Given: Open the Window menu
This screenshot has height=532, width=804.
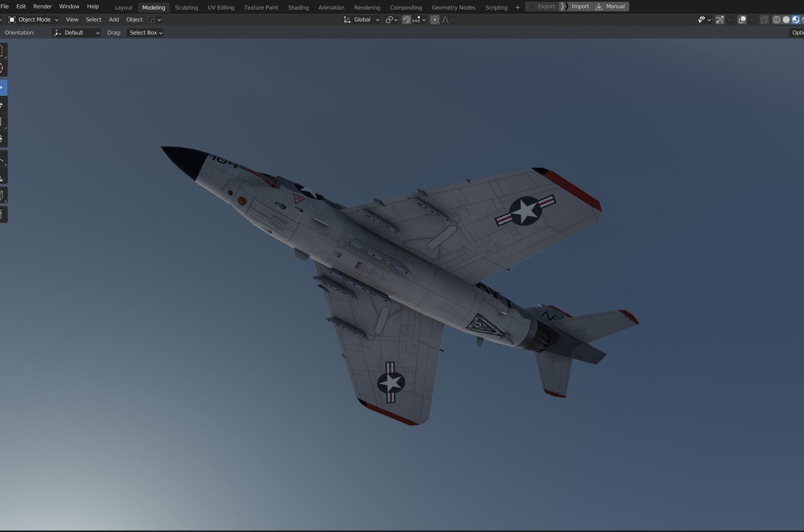Looking at the screenshot, I should [x=69, y=6].
